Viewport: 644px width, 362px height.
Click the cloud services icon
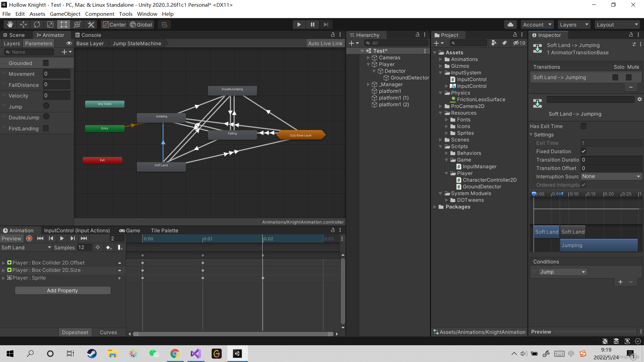[x=510, y=24]
